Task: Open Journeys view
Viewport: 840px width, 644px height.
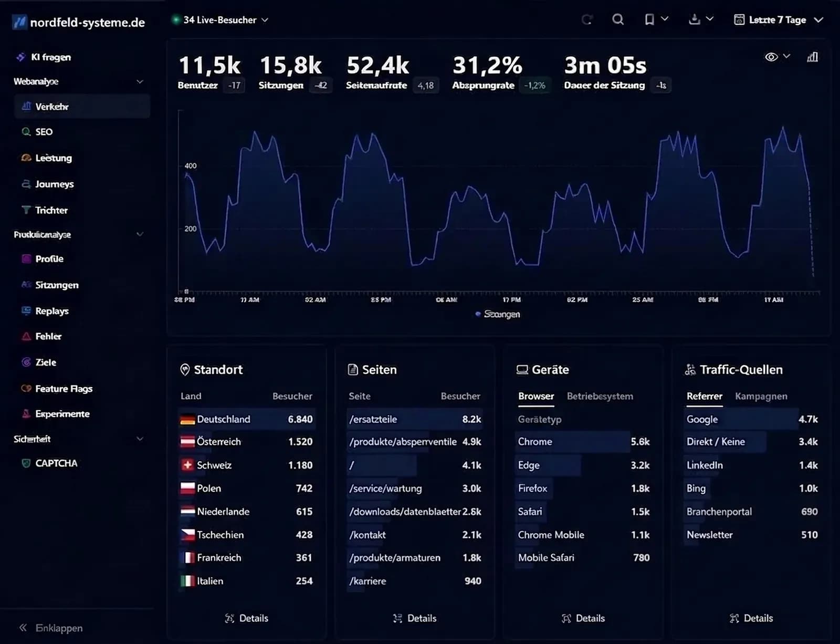Action: click(47, 184)
